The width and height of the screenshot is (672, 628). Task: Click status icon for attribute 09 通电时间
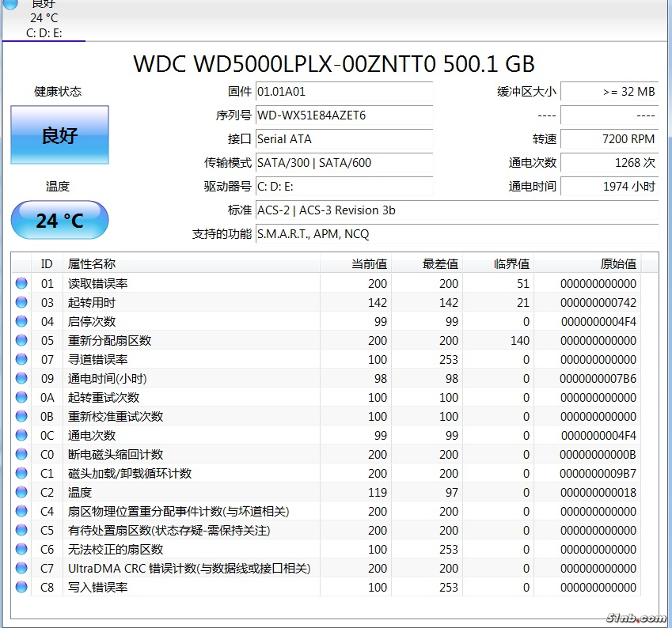[21, 378]
